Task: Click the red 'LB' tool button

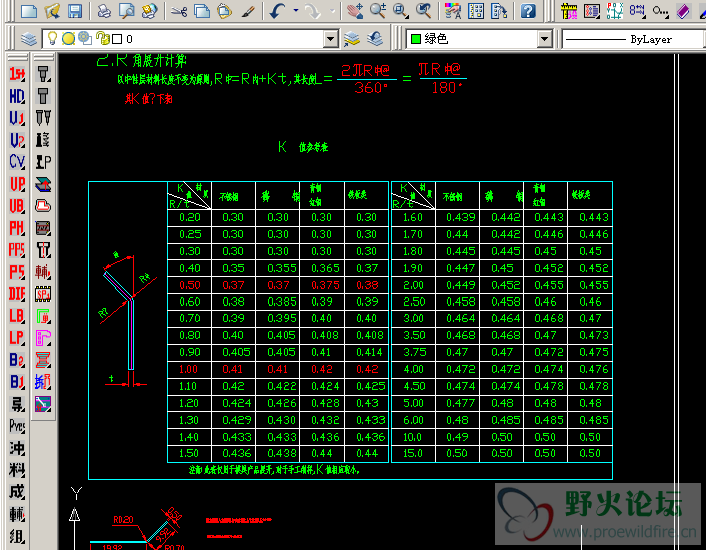Action: [x=17, y=316]
